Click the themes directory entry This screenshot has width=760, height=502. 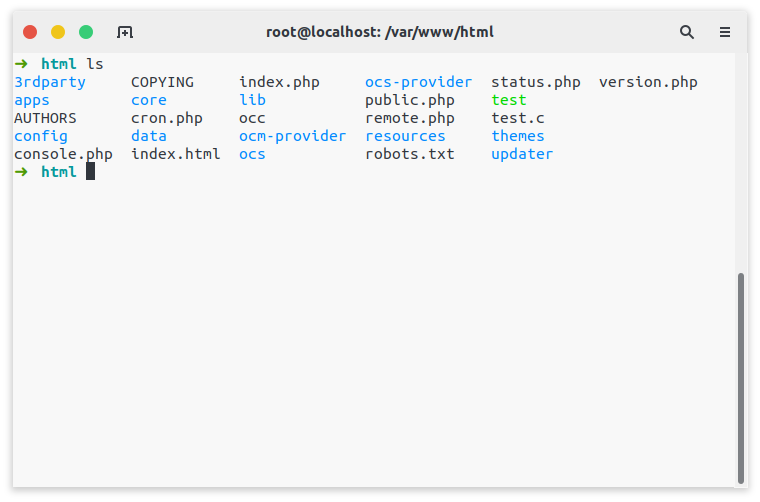click(x=518, y=136)
